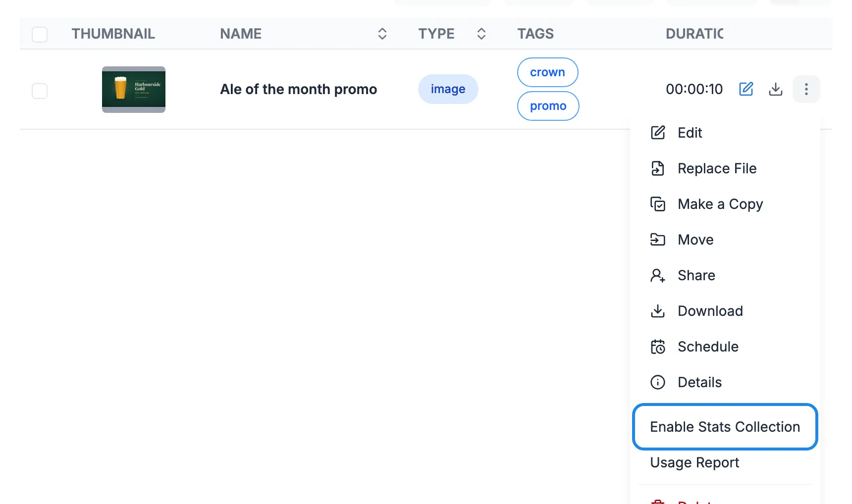Click the Details info circle icon
Screen dimensions: 852x504
pyautogui.click(x=658, y=382)
